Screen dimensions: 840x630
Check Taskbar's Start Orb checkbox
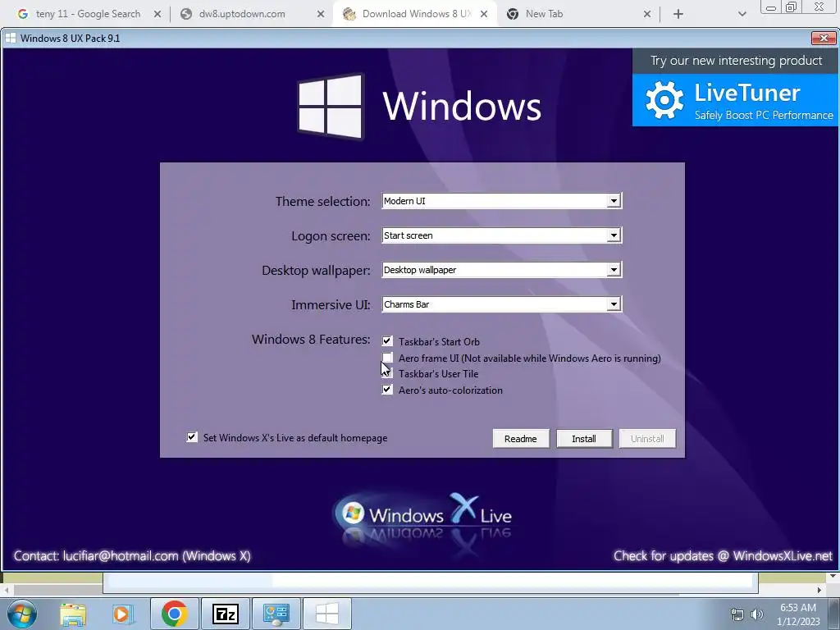387,341
